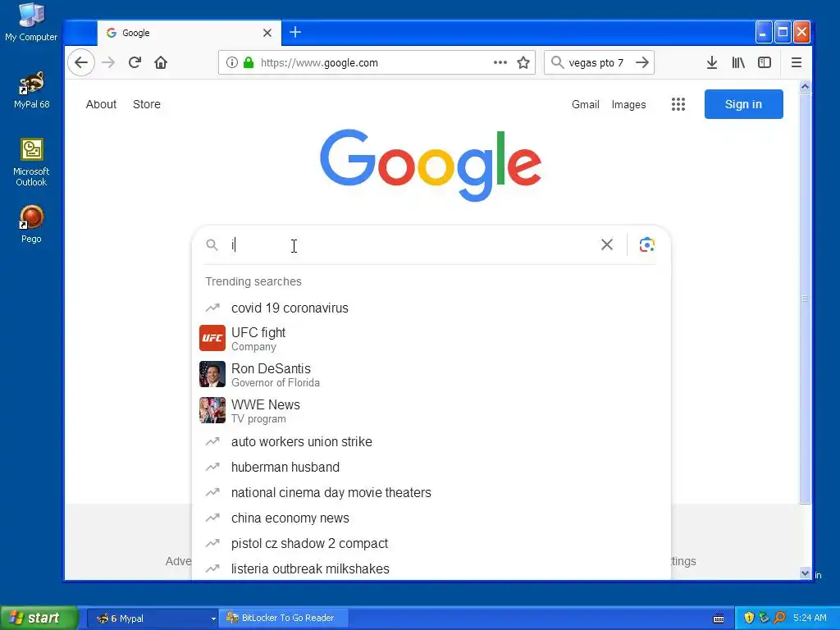Toggle the sidebar view icon
The height and width of the screenshot is (630, 840).
click(765, 62)
